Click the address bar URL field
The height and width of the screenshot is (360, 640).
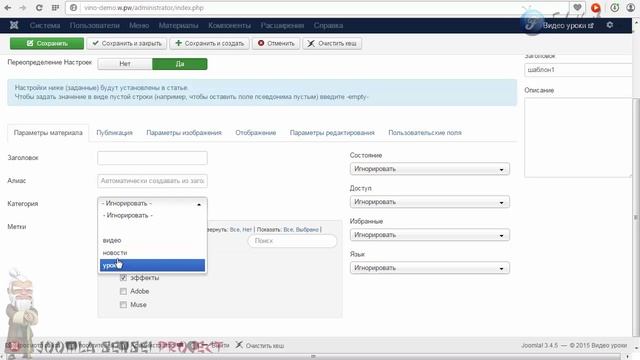tap(318, 8)
